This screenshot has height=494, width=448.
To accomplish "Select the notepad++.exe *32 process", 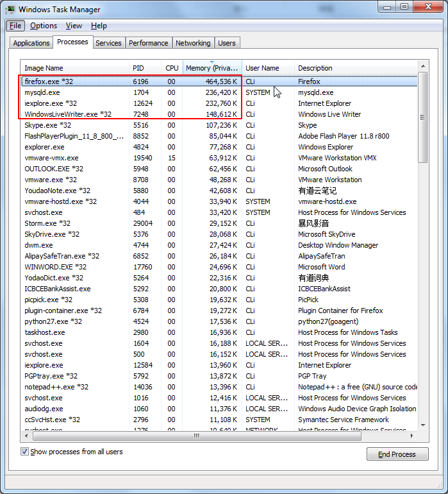I will tap(219, 387).
